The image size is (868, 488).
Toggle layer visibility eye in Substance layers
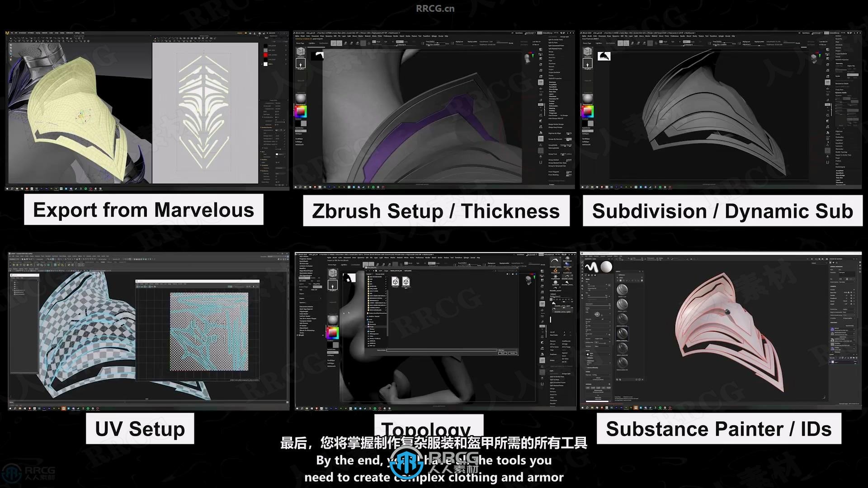point(830,362)
